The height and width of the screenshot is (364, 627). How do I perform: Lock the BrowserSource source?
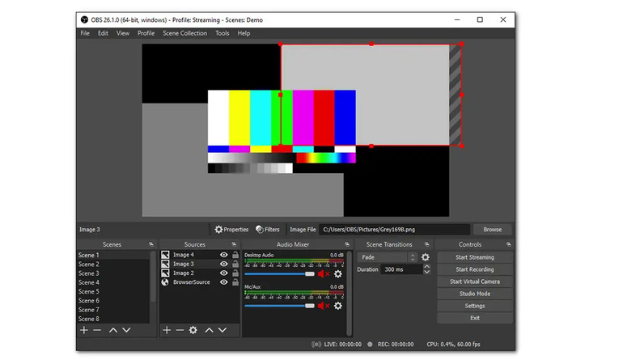point(235,282)
